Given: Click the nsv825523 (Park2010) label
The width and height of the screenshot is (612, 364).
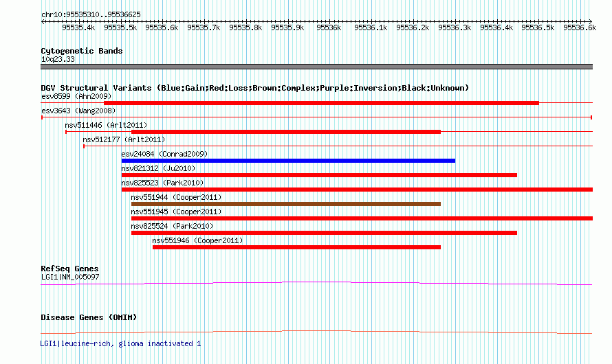Looking at the screenshot, I should 162,183.
